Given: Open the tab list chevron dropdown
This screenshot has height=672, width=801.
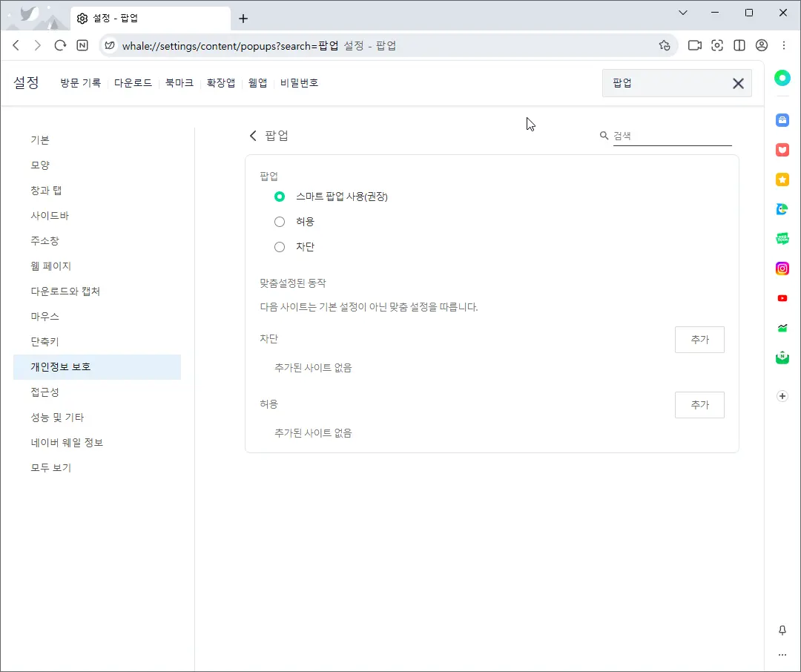Looking at the screenshot, I should coord(683,13).
